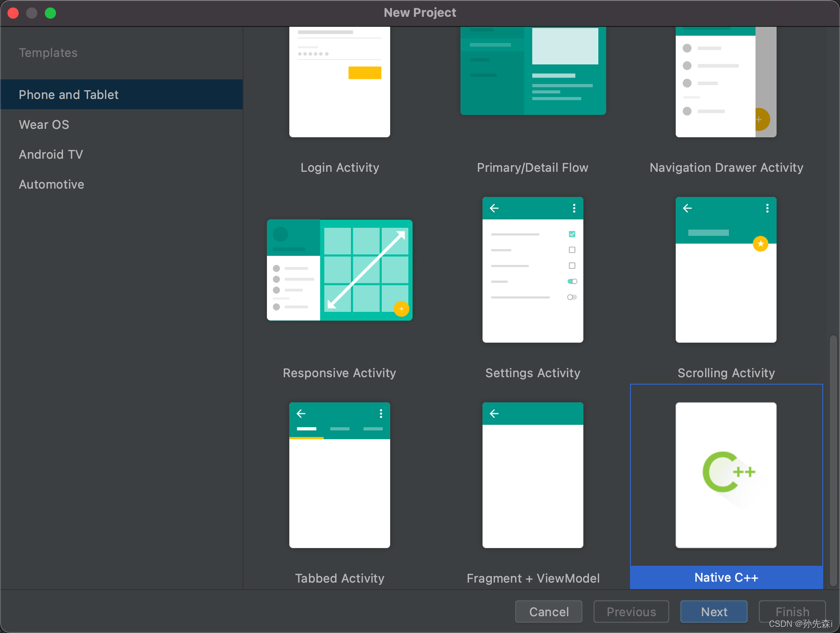Click the enabled toggle in Settings Activity preview
The height and width of the screenshot is (633, 840).
point(572,281)
